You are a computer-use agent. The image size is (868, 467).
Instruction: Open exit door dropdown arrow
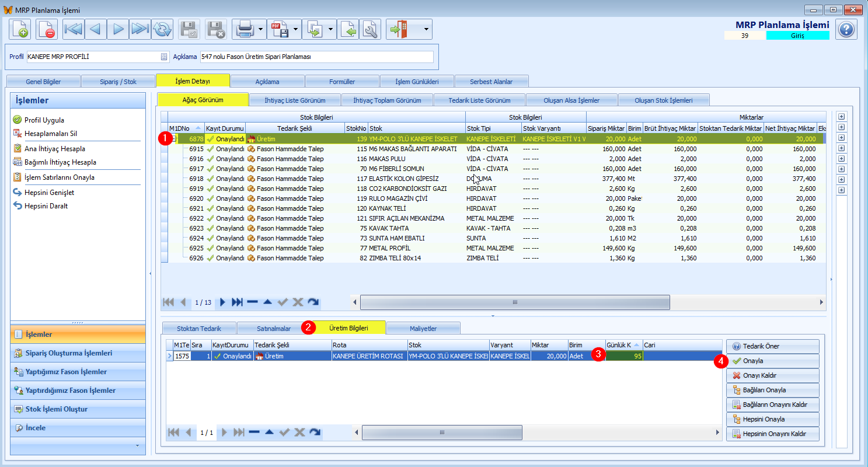(427, 29)
